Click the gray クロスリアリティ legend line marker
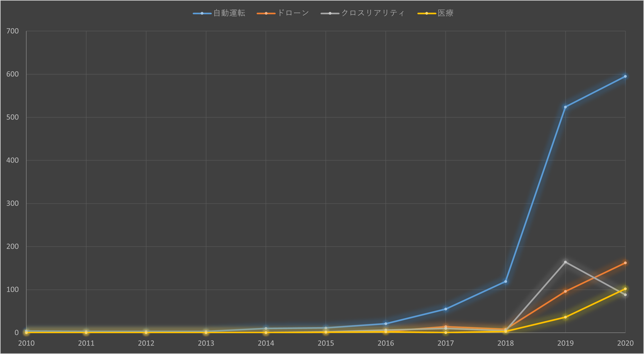Viewport: 644px width, 354px height. [330, 13]
